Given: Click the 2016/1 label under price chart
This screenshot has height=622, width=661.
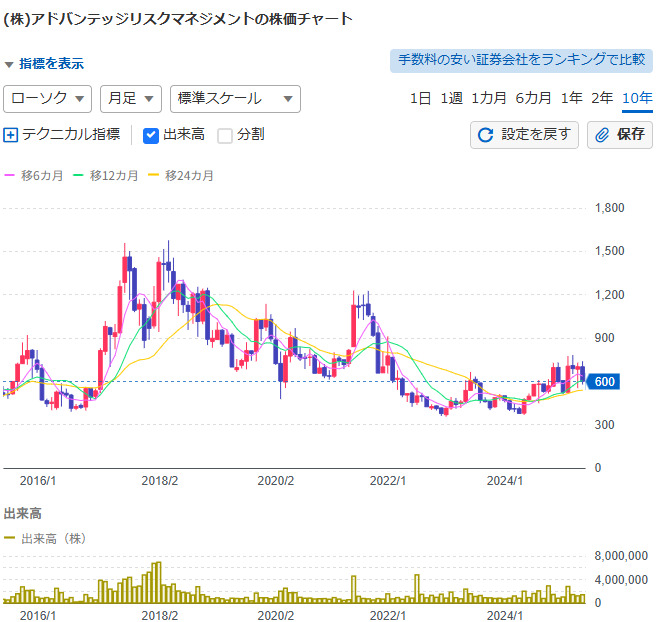Looking at the screenshot, I should click(x=38, y=481).
